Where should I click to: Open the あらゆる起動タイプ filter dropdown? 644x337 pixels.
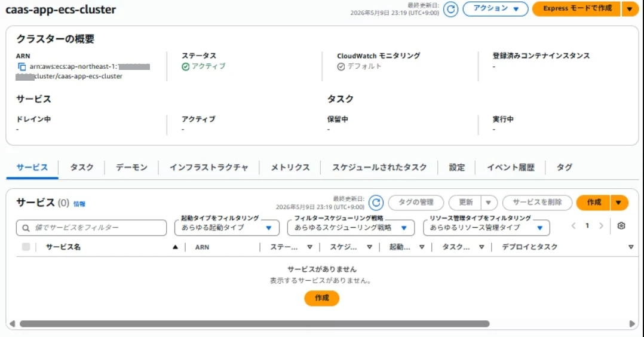click(x=227, y=228)
